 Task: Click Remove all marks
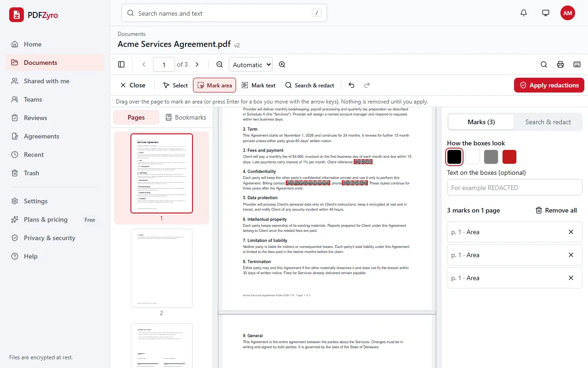coord(556,210)
